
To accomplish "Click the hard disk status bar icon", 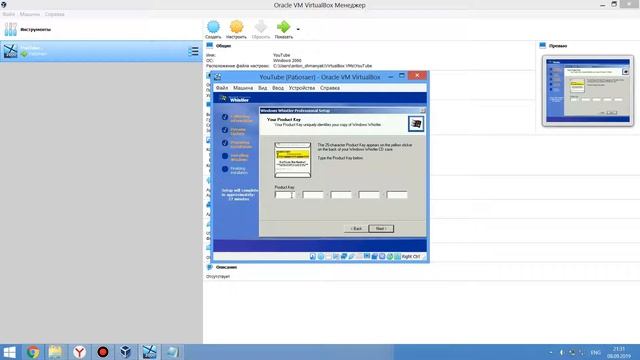I will [x=312, y=256].
